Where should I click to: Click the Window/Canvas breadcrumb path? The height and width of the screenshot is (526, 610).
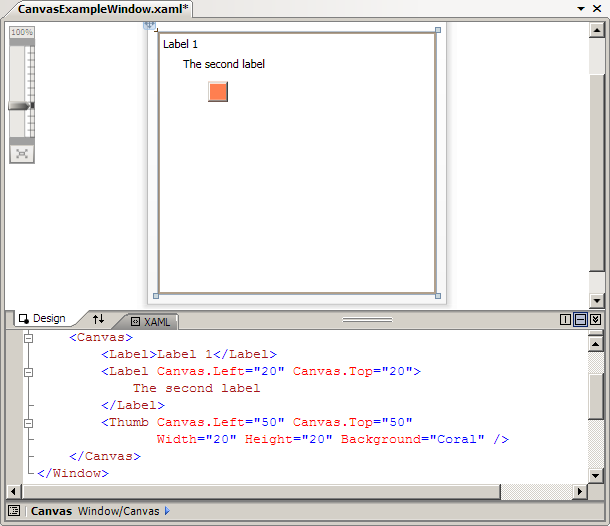coord(119,511)
